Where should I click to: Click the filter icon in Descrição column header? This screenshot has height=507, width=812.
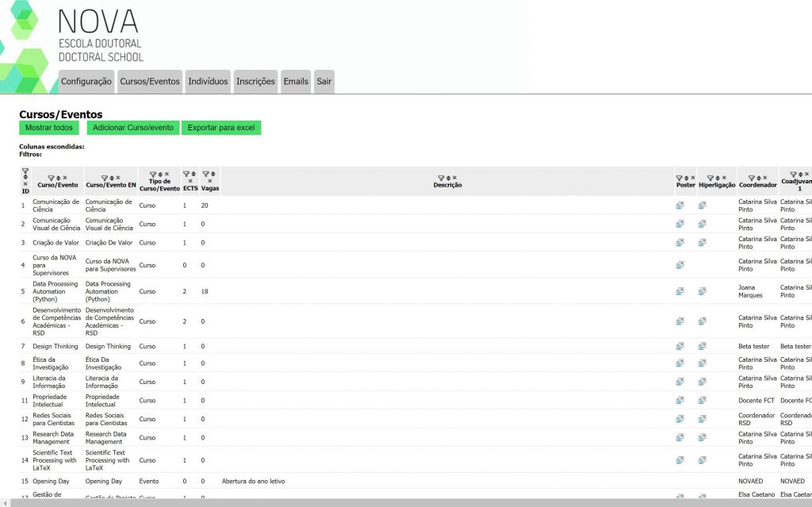(441, 178)
